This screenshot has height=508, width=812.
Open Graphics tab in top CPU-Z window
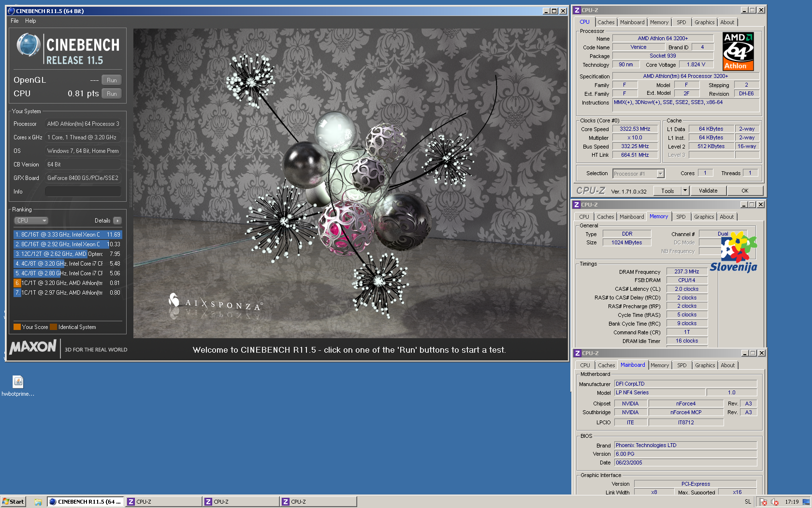pyautogui.click(x=704, y=22)
